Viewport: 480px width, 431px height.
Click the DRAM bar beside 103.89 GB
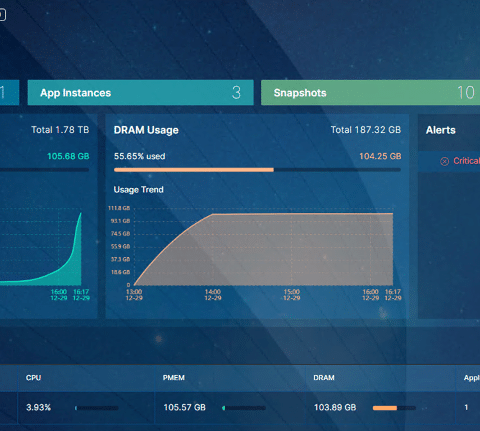[394, 408]
